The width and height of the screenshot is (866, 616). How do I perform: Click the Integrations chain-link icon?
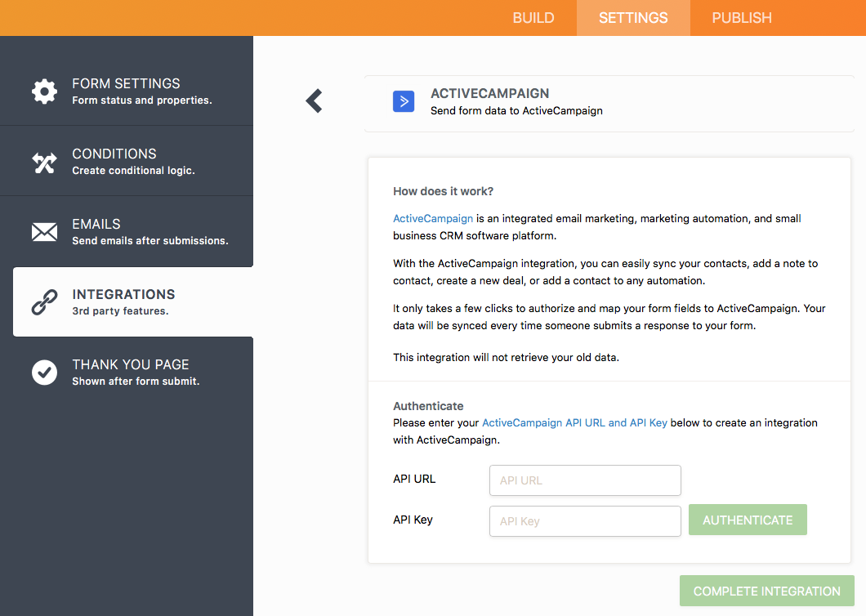pos(44,302)
